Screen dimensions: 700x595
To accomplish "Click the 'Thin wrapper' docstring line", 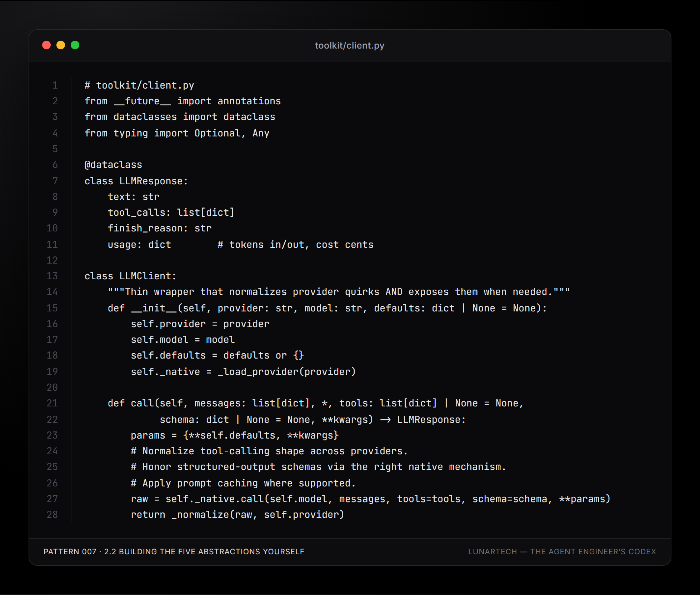I will pos(339,292).
